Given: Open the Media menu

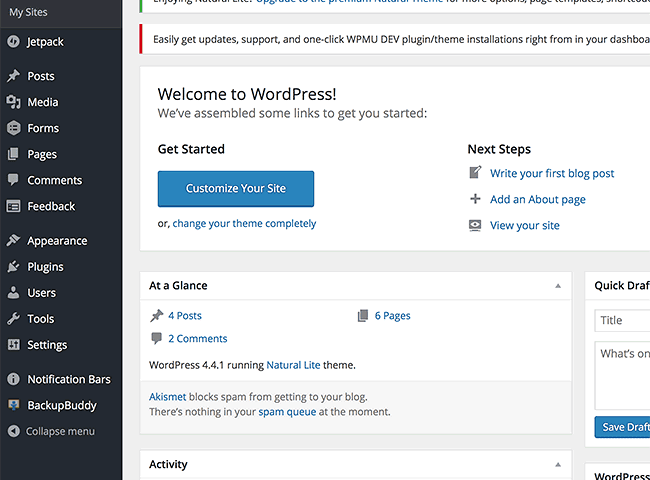Looking at the screenshot, I should click(43, 102).
